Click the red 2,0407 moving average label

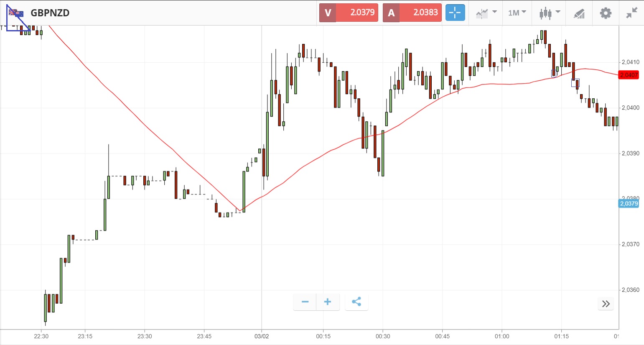click(629, 75)
